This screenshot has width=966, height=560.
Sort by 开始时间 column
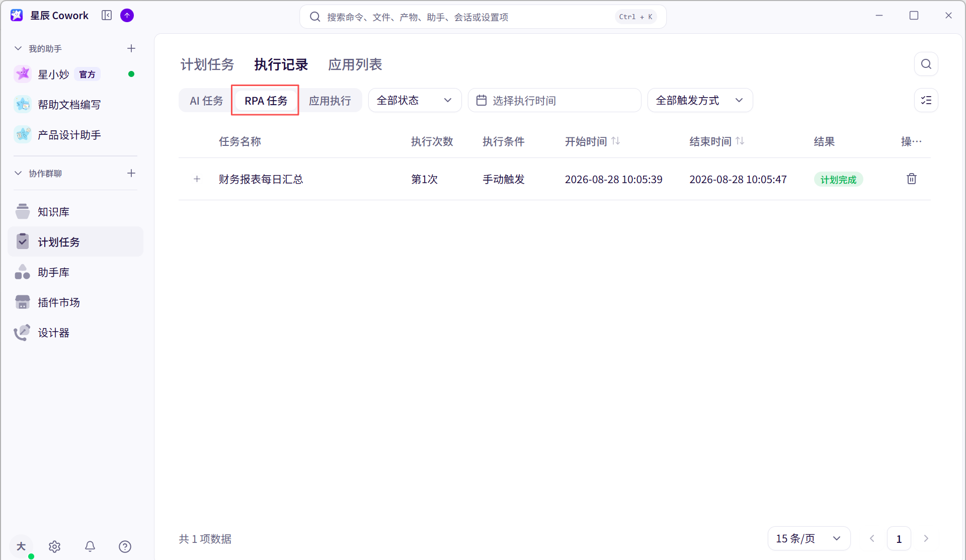point(616,141)
